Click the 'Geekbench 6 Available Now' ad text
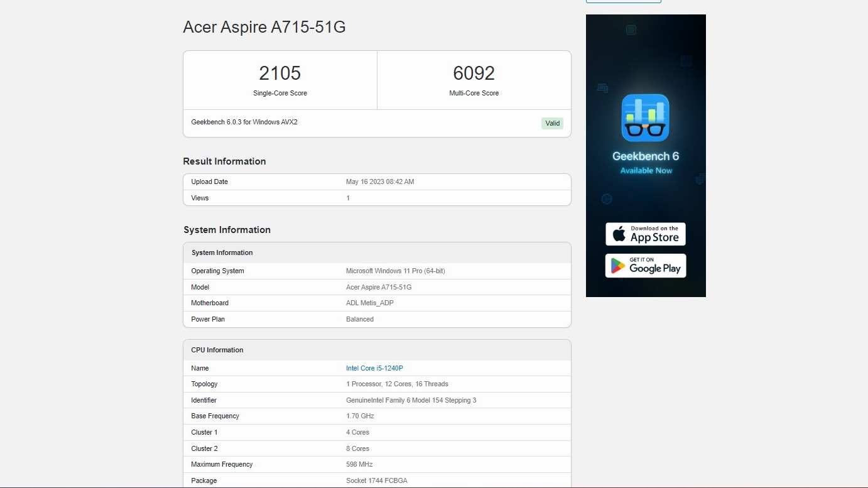Image resolution: width=868 pixels, height=488 pixels. (646, 163)
